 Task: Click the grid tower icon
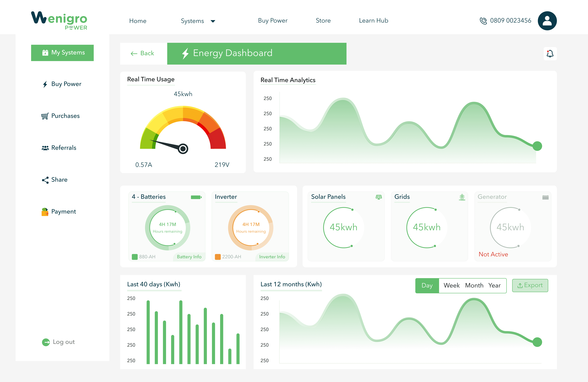pyautogui.click(x=462, y=197)
